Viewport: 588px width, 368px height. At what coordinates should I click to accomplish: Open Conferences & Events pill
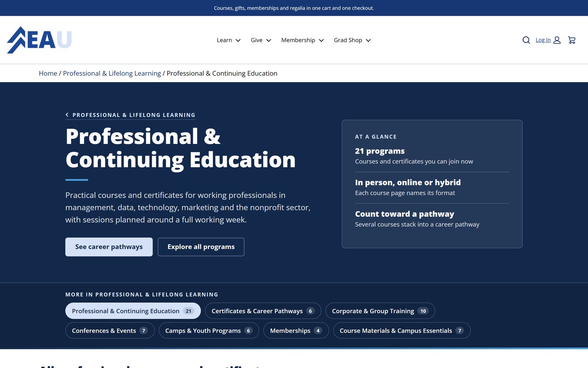[110, 330]
